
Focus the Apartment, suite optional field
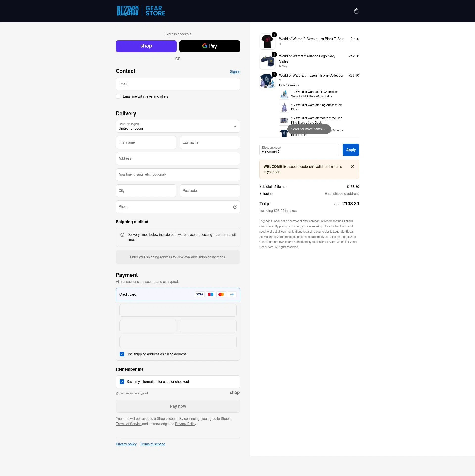pyautogui.click(x=178, y=174)
